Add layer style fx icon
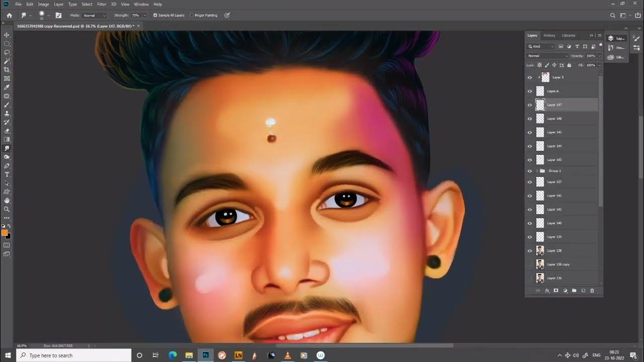644x362 pixels. [x=547, y=291]
